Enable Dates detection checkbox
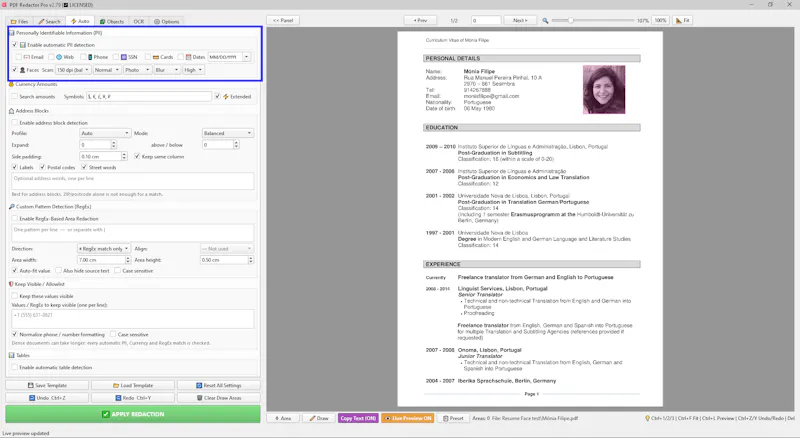This screenshot has height=438, width=800. [180, 57]
